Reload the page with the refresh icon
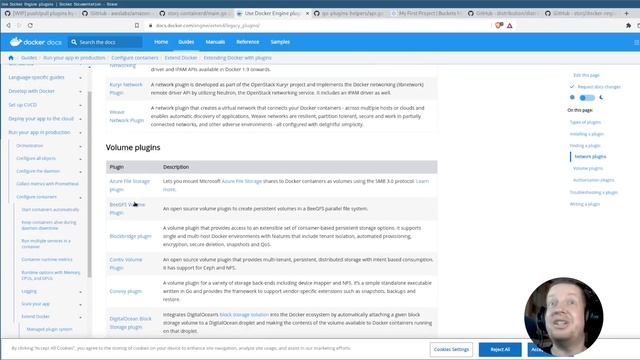 30,25
